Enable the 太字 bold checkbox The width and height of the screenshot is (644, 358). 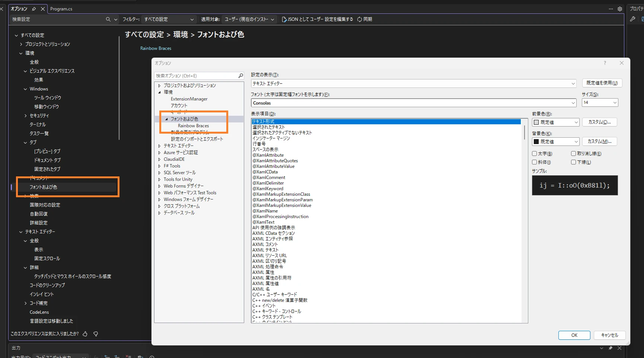(x=535, y=153)
